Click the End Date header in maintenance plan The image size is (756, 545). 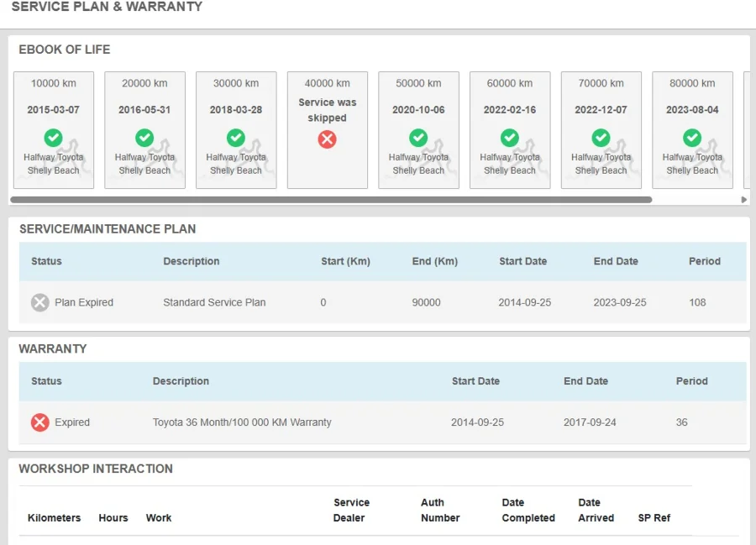pyautogui.click(x=616, y=261)
